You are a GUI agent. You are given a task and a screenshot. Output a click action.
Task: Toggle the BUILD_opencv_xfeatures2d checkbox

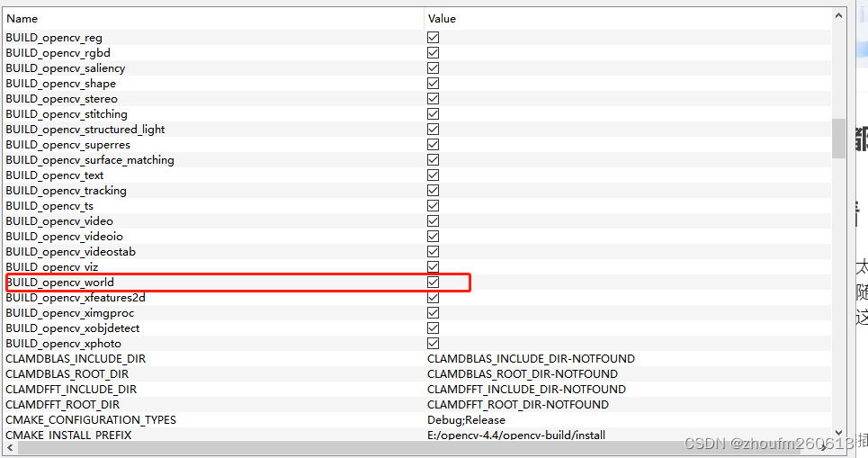coord(433,298)
